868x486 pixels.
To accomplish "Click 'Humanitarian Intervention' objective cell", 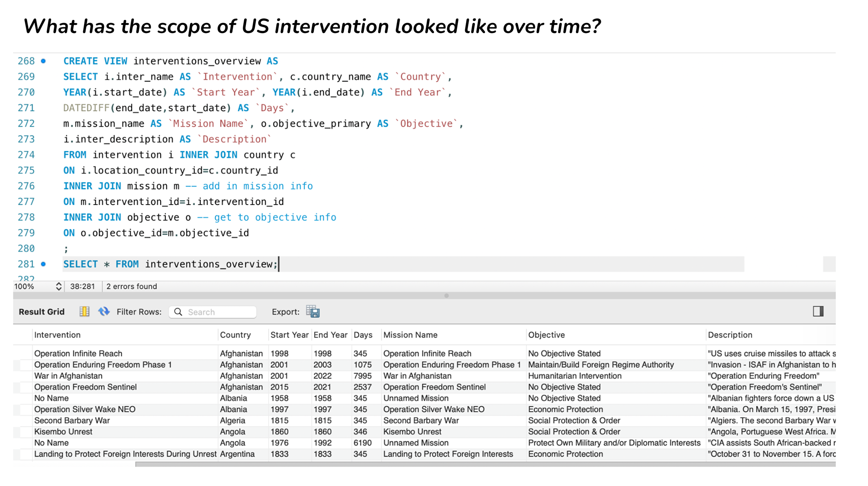I will [x=575, y=376].
